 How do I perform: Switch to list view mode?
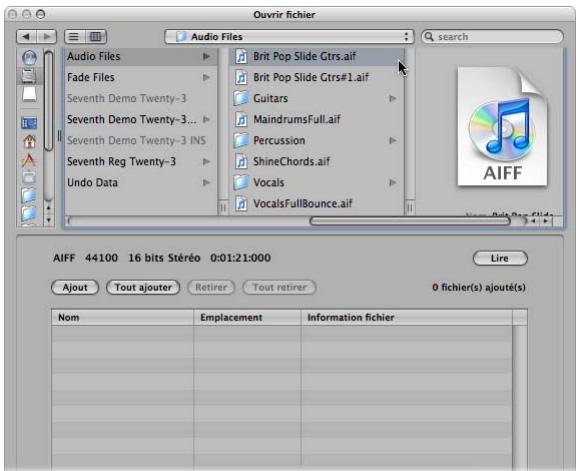[75, 37]
